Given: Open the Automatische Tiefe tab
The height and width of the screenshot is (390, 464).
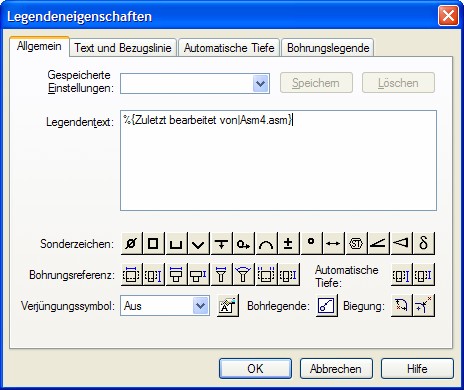Looking at the screenshot, I should click(x=229, y=48).
